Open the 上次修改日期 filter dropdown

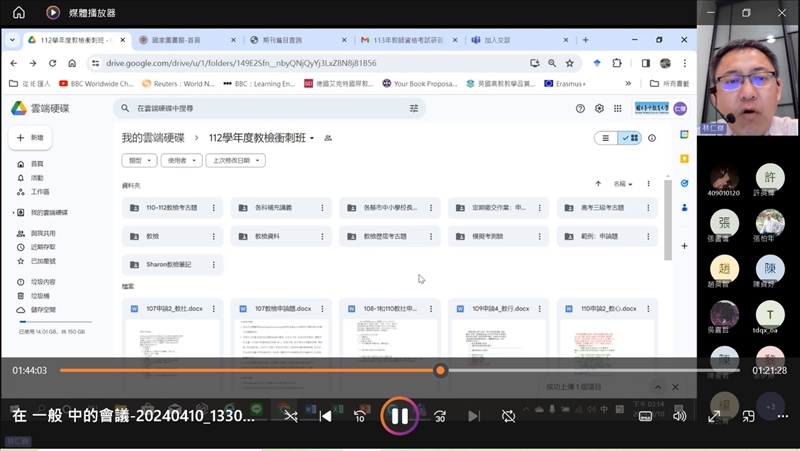point(235,160)
